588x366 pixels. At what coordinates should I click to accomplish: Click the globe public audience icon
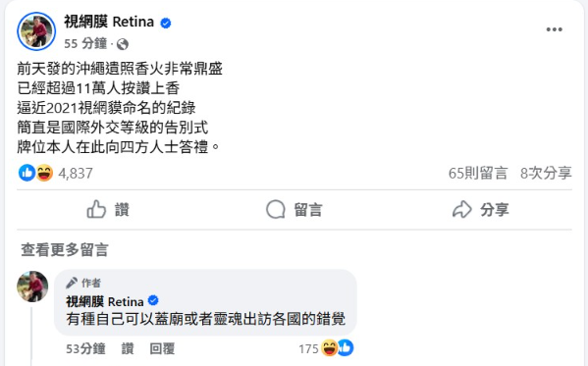123,44
